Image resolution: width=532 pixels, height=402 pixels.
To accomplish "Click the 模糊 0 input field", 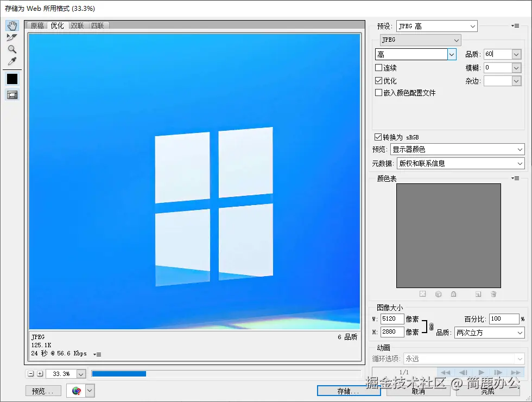I will click(498, 68).
